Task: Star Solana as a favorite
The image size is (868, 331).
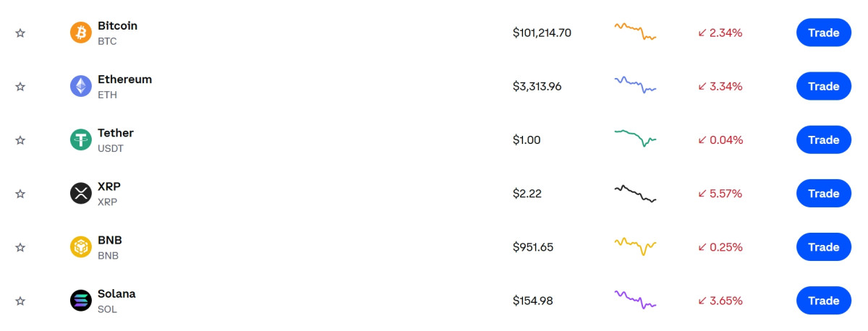Action: (x=20, y=301)
